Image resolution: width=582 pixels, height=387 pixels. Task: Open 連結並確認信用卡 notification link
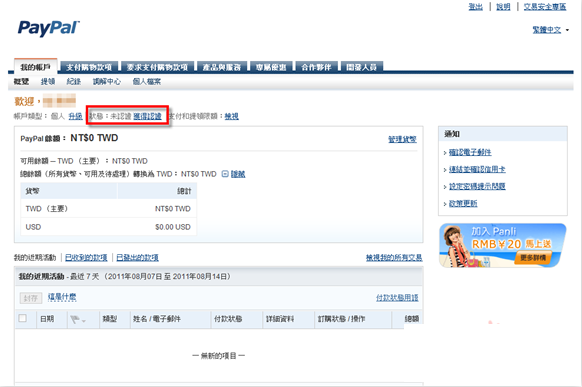pyautogui.click(x=477, y=169)
